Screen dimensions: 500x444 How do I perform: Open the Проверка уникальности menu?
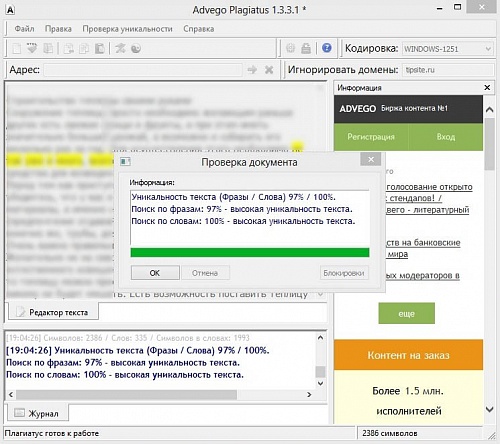127,29
